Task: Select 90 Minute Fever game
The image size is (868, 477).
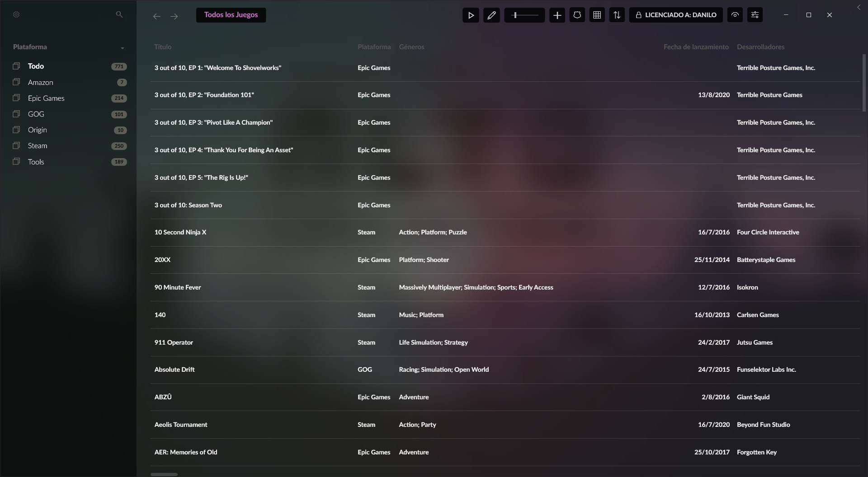Action: click(x=505, y=287)
